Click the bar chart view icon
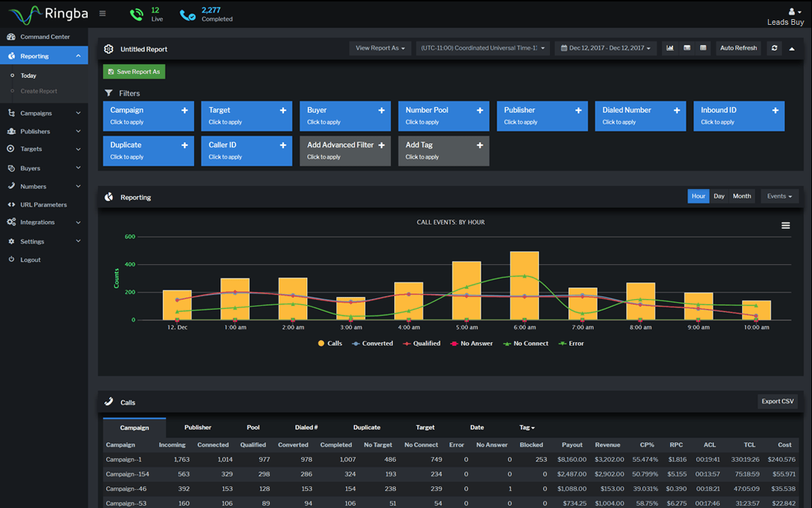The image size is (812, 508). [670, 48]
